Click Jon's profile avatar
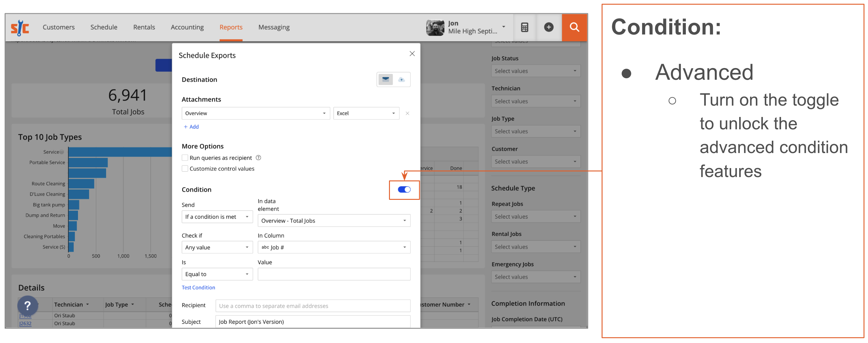The image size is (868, 343). pyautogui.click(x=435, y=28)
